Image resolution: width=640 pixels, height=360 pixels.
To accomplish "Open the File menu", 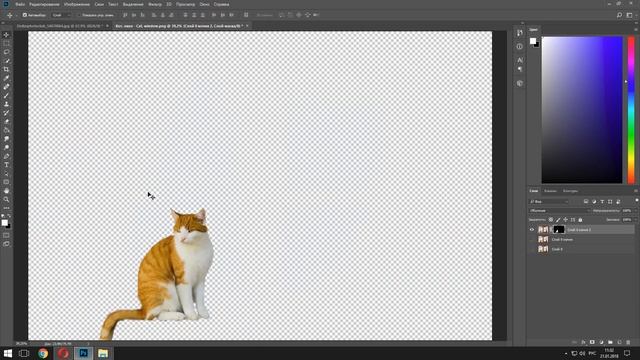I will click(x=20, y=4).
